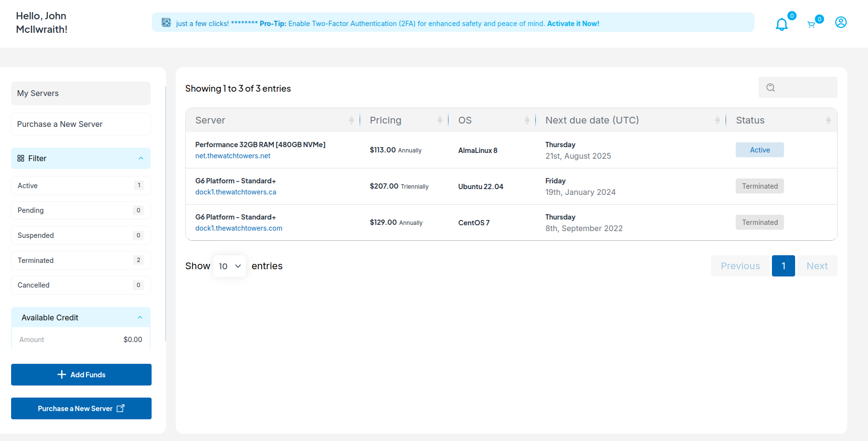Image resolution: width=868 pixels, height=441 pixels.
Task: Open the notifications bell icon
Action: click(x=781, y=24)
